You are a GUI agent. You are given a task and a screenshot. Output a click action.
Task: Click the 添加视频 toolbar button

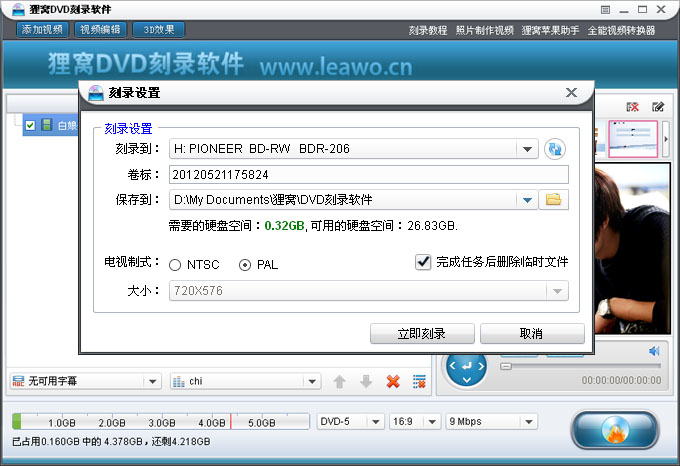pyautogui.click(x=42, y=29)
